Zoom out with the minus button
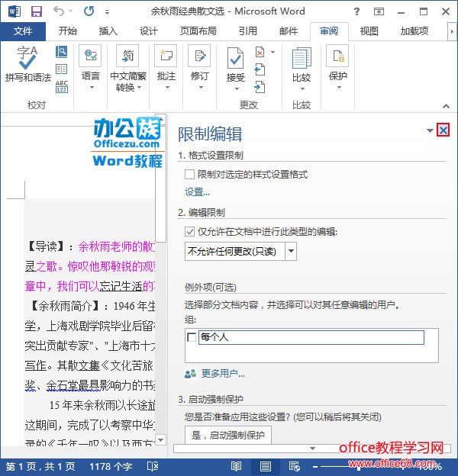This screenshot has width=458, height=476. (x=315, y=467)
